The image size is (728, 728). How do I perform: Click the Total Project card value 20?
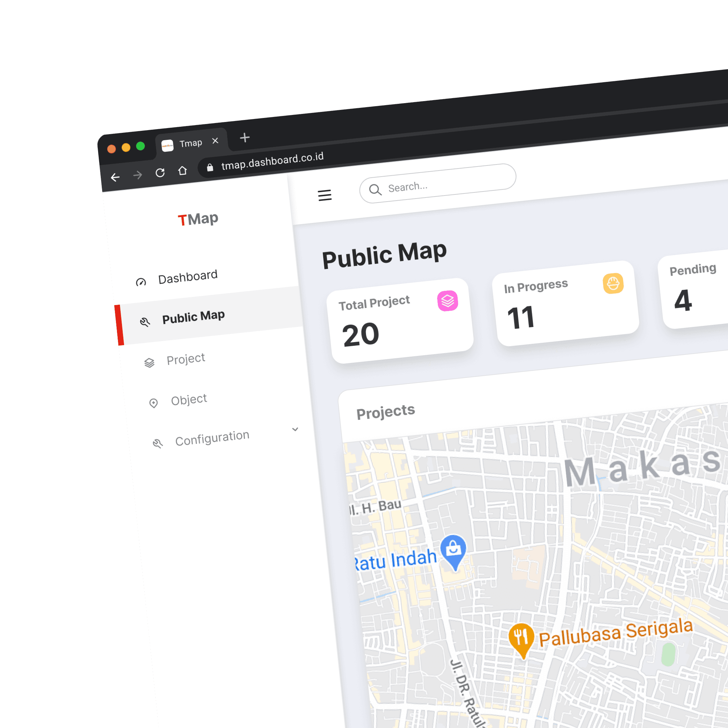(x=361, y=335)
